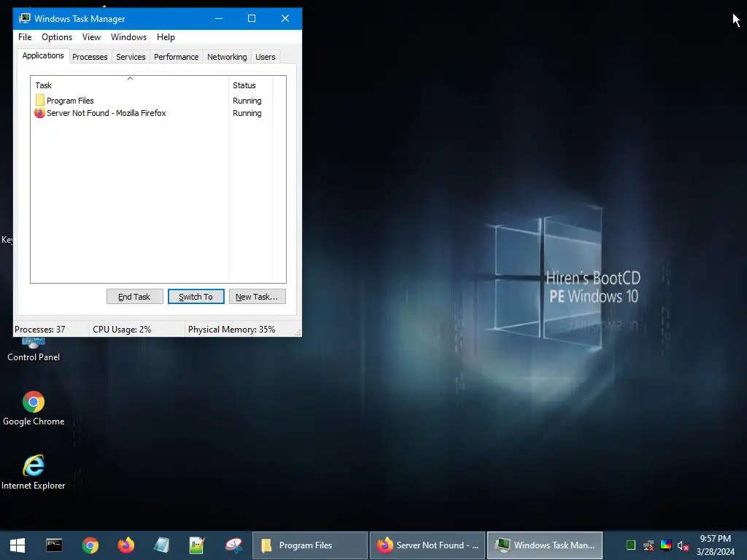747x560 pixels.
Task: Click Windows Task Manager taskbar button
Action: coord(545,545)
